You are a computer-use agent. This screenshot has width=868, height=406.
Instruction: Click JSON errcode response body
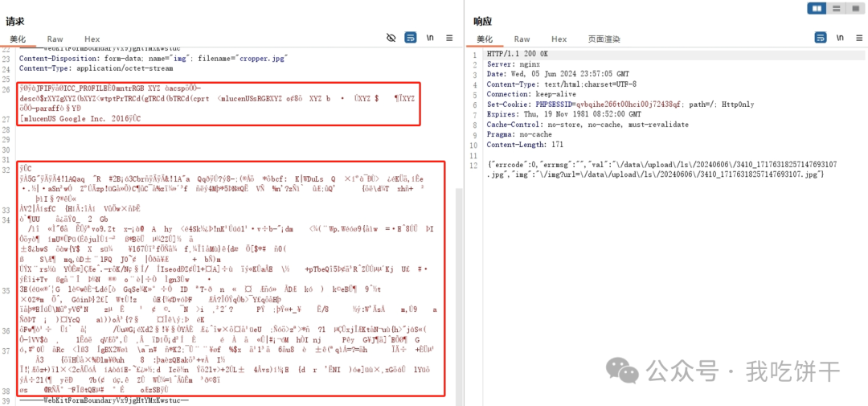click(661, 170)
